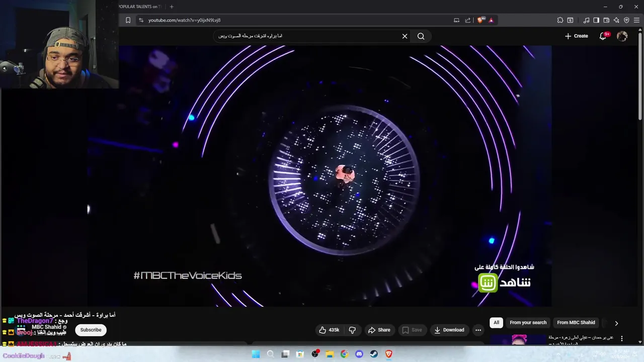
Task: Subscribe to MBC Shahid channel
Action: click(x=91, y=330)
